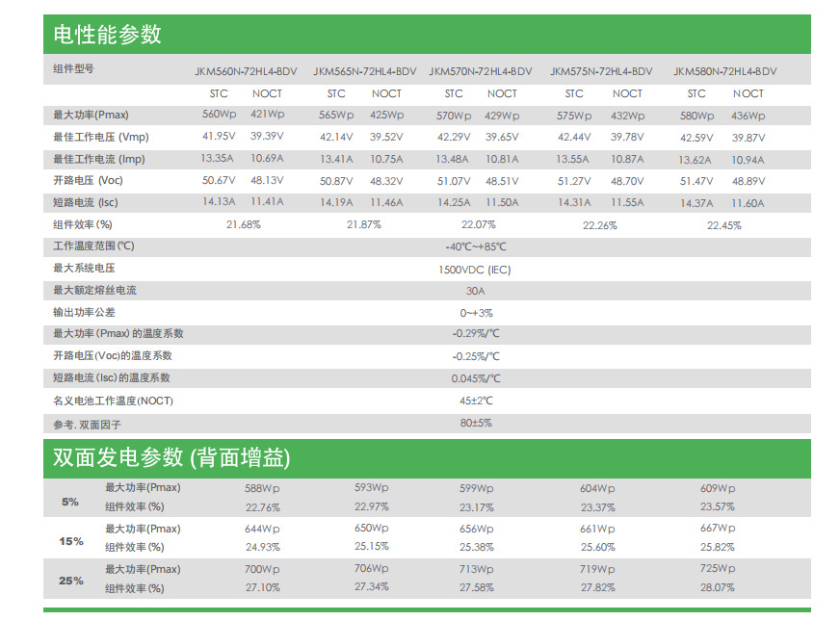
Task: Click the 0~+3% tolerance value
Action: 476,313
